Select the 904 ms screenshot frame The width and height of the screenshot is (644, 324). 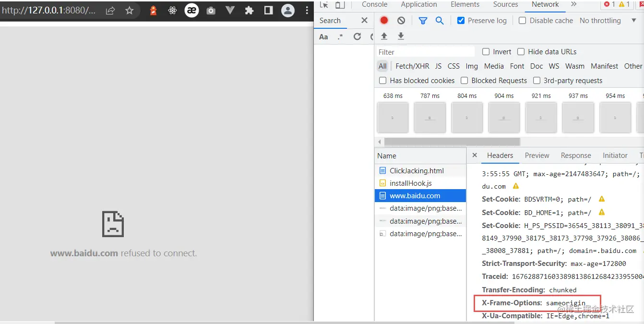[x=504, y=118]
